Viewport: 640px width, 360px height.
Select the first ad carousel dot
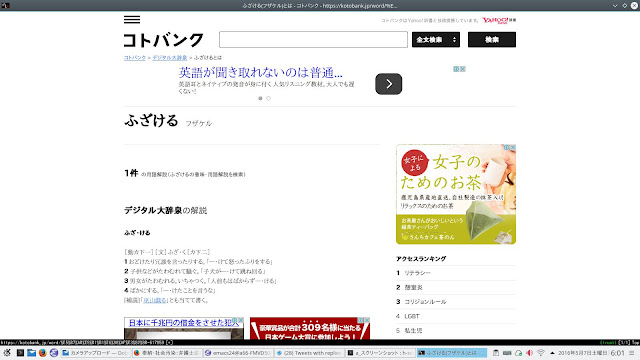[x=260, y=98]
